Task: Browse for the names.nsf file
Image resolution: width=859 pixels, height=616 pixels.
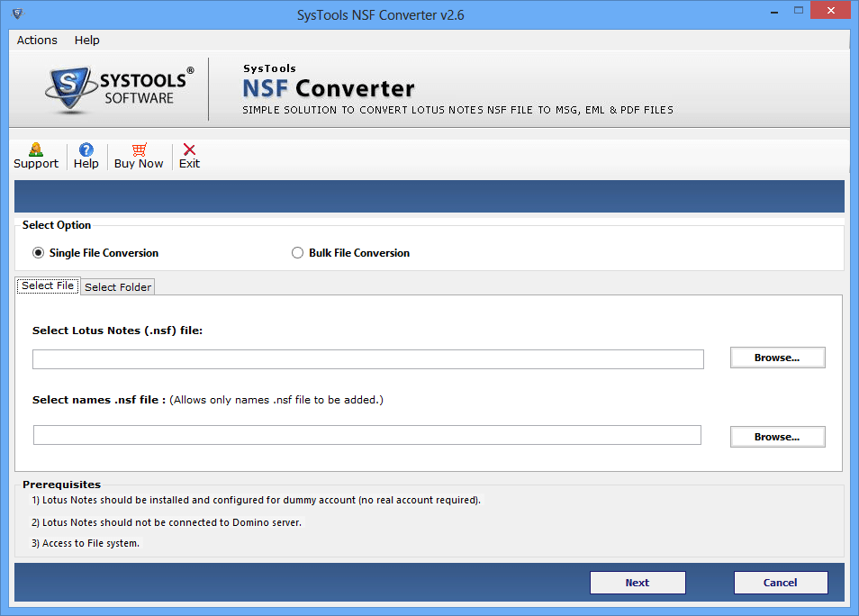Action: [x=776, y=436]
